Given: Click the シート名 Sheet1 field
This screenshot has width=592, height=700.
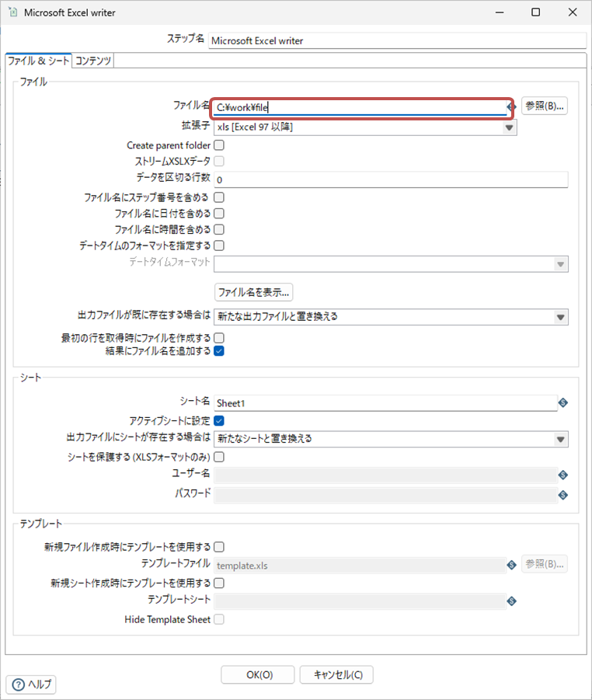Looking at the screenshot, I should [386, 403].
